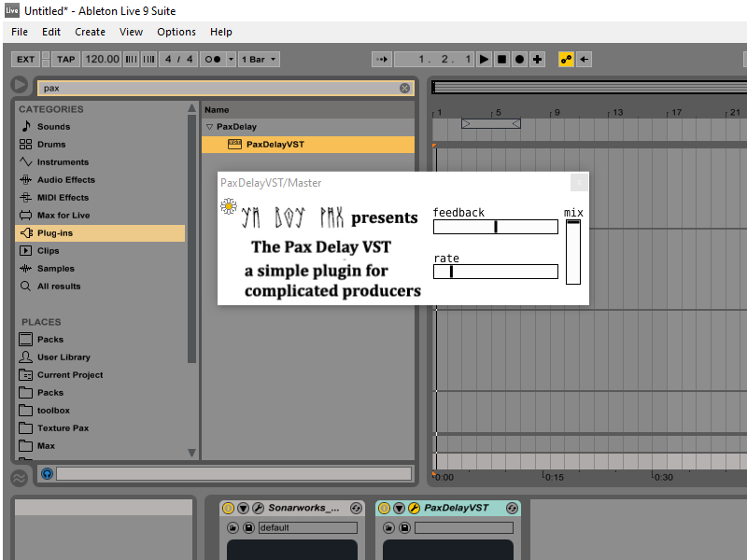
Task: Click the browser preview headphone icon
Action: coord(47,474)
